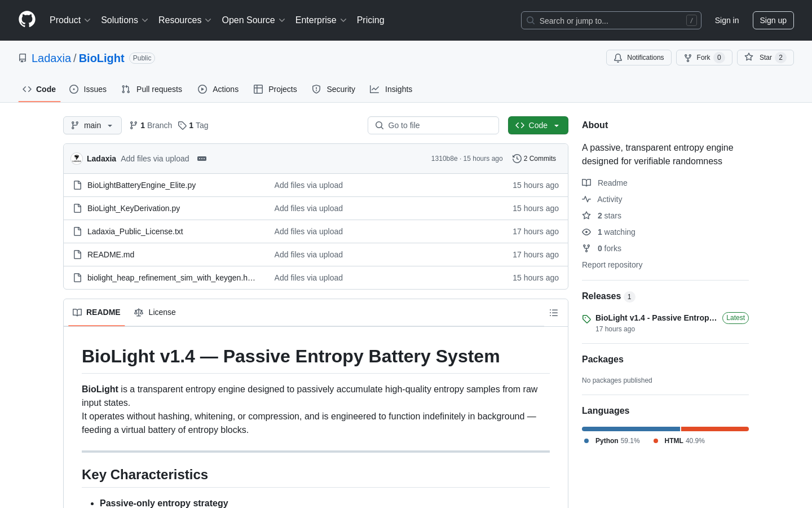View the 1 Branch link
The height and width of the screenshot is (508, 812).
click(151, 125)
